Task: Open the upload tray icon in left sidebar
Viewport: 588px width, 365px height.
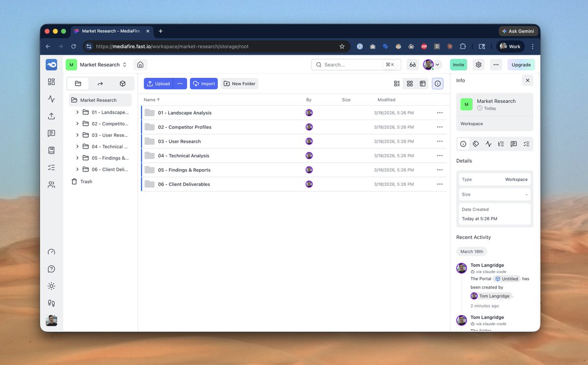Action: 51,116
